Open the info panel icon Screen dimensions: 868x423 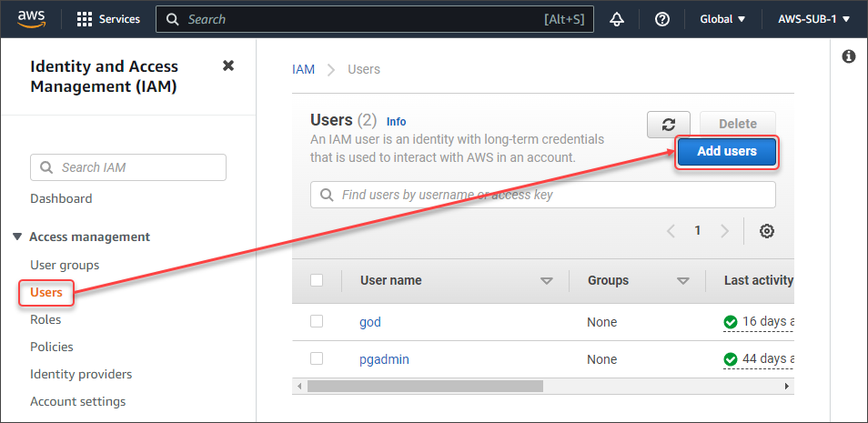[849, 56]
